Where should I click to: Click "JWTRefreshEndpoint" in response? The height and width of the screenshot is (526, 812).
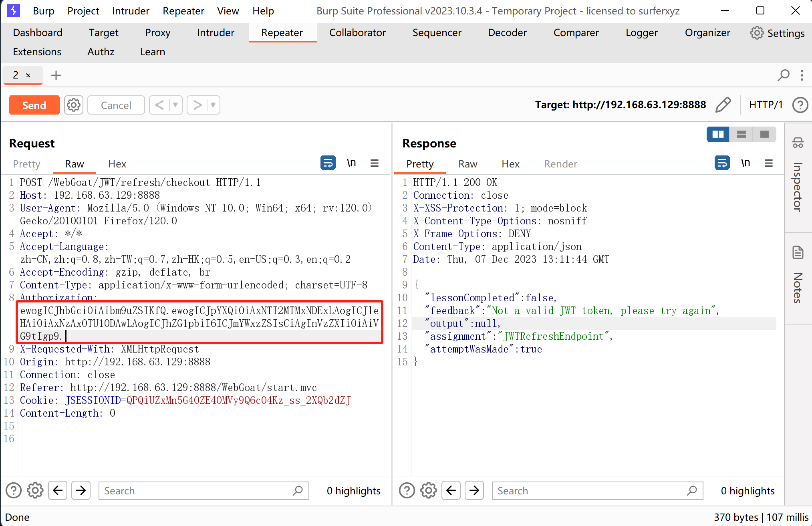click(553, 336)
